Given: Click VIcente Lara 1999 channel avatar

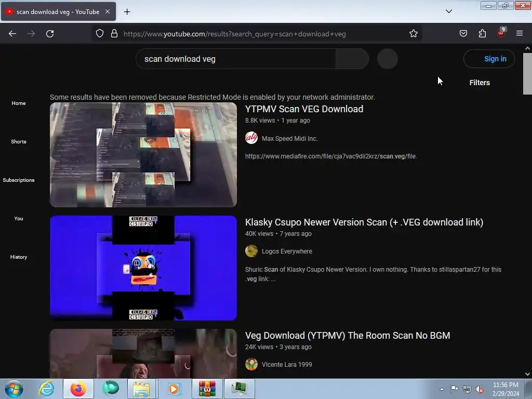Looking at the screenshot, I should [x=251, y=364].
